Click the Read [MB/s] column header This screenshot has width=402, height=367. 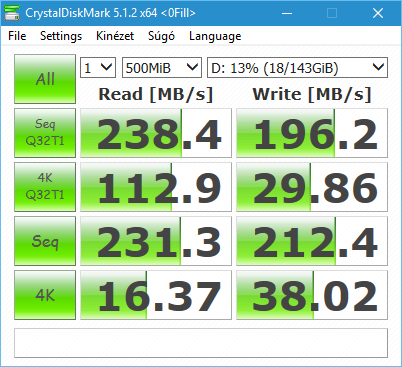click(x=156, y=94)
